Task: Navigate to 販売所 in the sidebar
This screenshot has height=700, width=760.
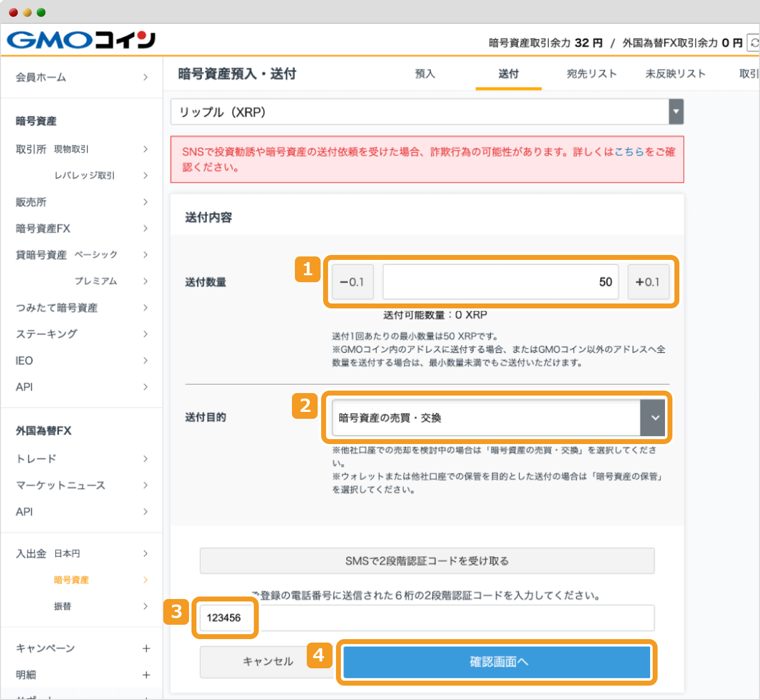Action: (x=32, y=202)
